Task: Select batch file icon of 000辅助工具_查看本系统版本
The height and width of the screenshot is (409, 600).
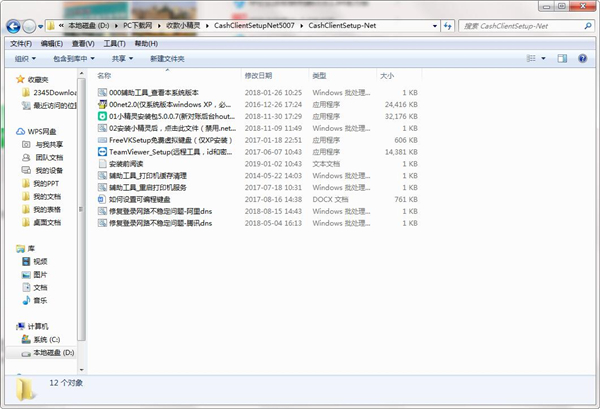Action: tap(102, 92)
